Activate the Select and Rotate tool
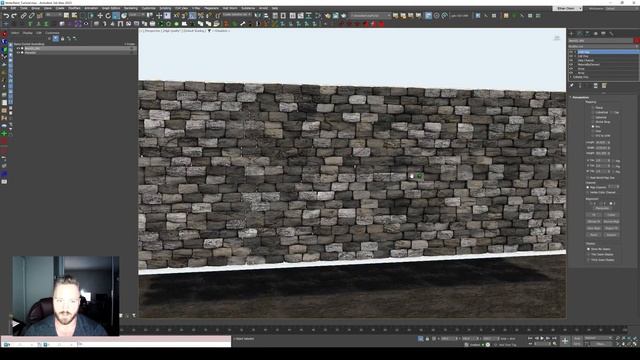This screenshot has width=640, height=360. point(108,16)
